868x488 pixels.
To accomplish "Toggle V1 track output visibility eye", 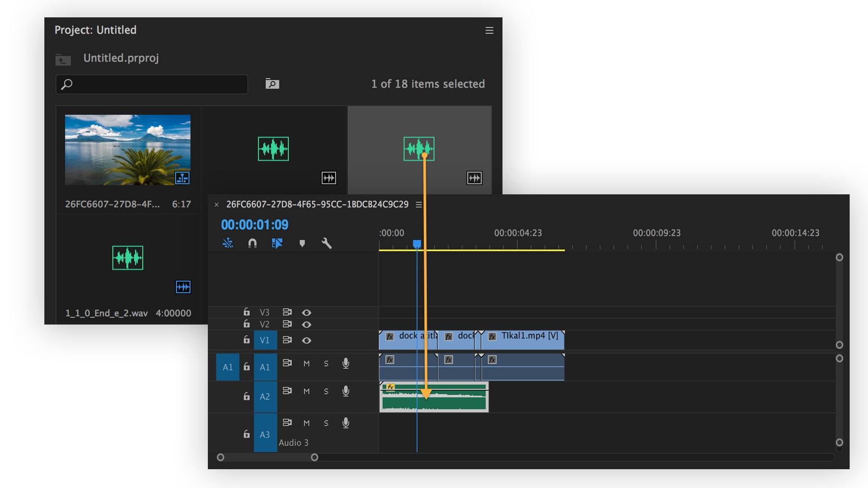I will tap(307, 340).
